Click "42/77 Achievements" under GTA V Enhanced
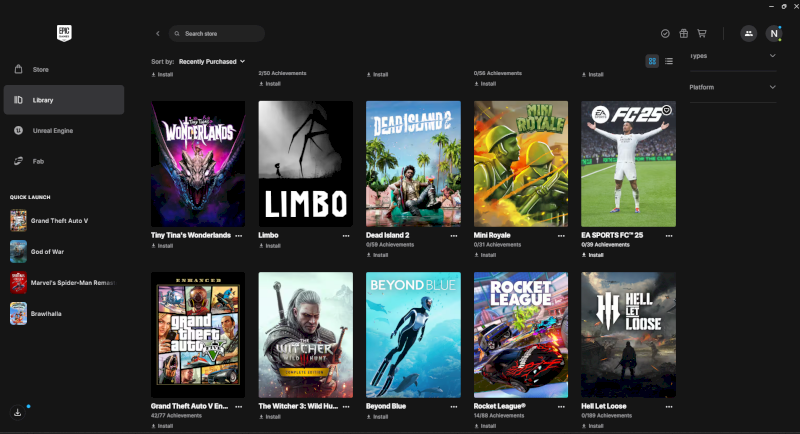The height and width of the screenshot is (434, 800). 177,416
